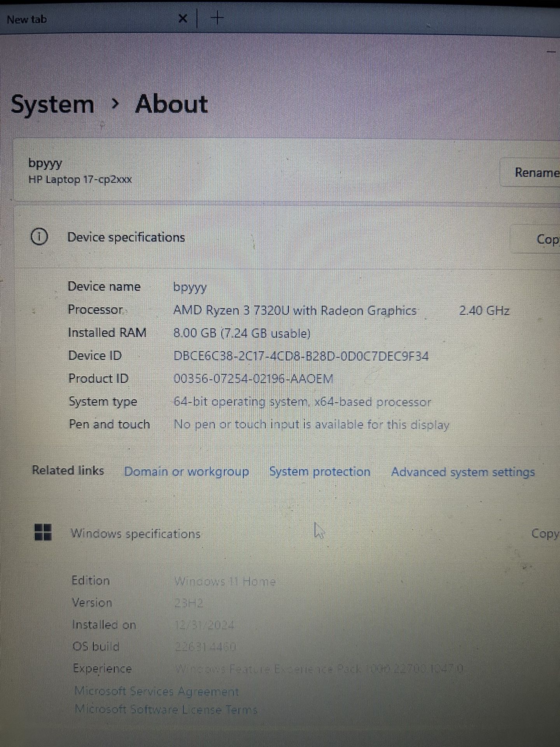This screenshot has height=747, width=560.
Task: Select the installed on date 12/31/2024
Action: (205, 626)
